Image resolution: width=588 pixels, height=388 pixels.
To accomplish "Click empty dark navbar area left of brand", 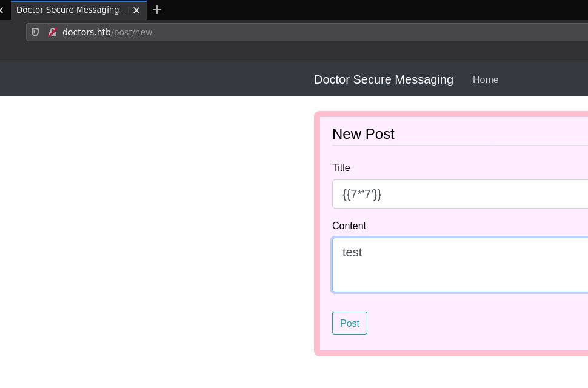I will point(152,79).
